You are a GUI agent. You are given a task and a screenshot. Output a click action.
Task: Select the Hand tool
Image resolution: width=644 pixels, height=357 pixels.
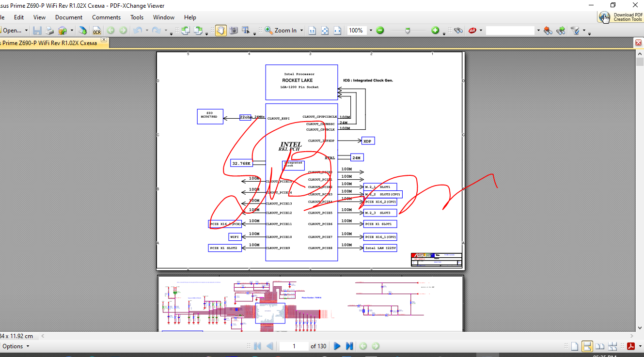coord(221,31)
